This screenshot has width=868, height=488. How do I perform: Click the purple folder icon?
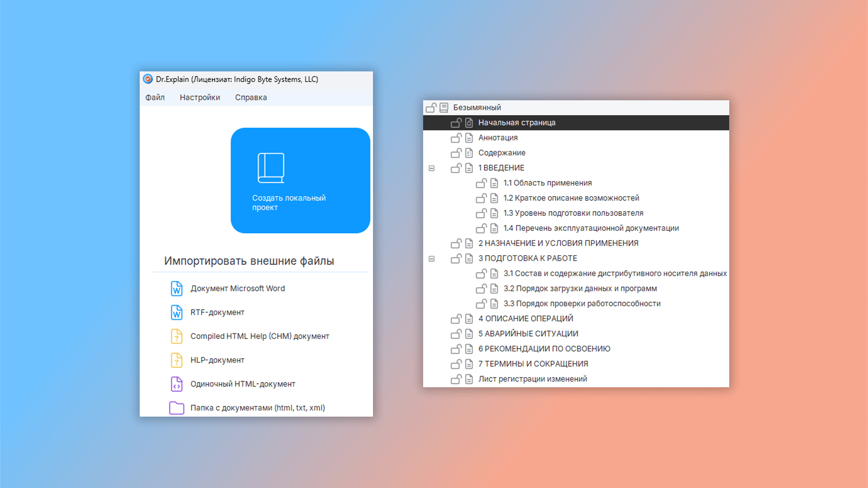[x=176, y=408]
